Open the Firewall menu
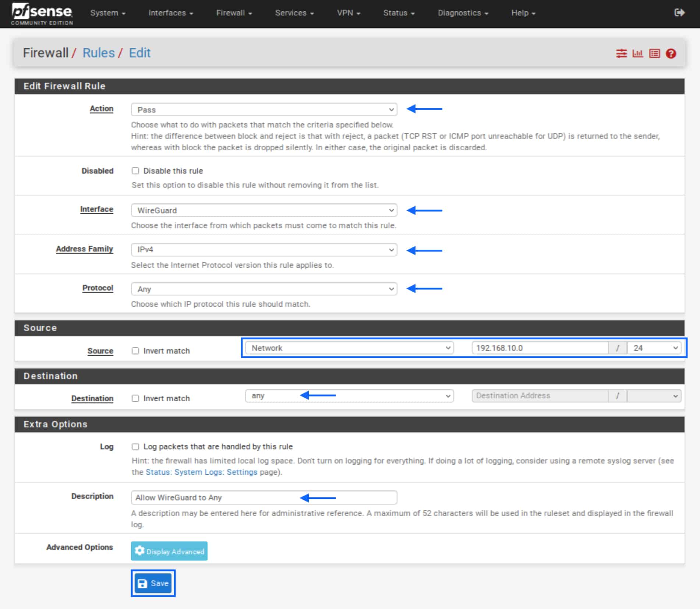 point(234,13)
